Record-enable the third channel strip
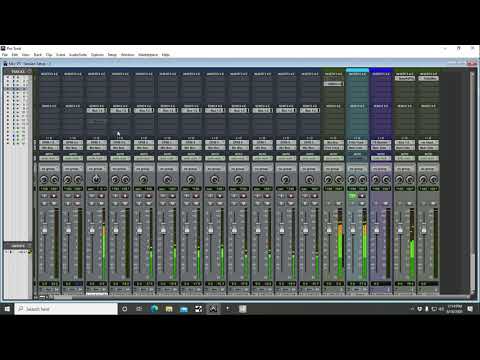This screenshot has height=360, width=480. click(x=101, y=196)
